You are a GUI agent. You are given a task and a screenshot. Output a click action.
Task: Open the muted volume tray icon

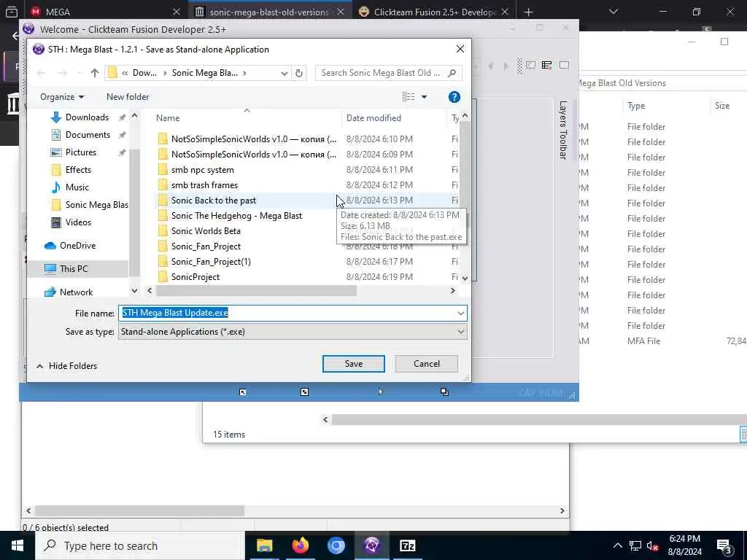click(653, 545)
